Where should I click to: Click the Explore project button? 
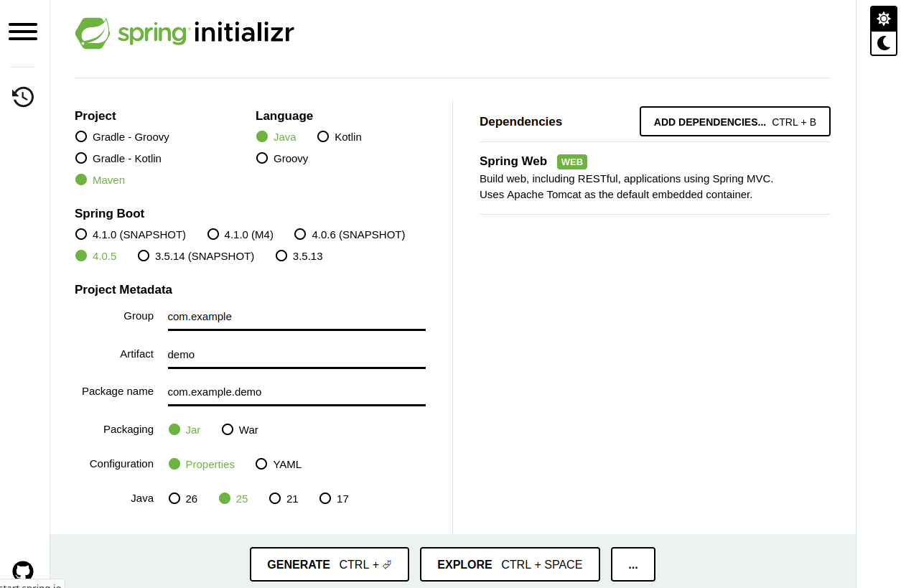click(510, 564)
